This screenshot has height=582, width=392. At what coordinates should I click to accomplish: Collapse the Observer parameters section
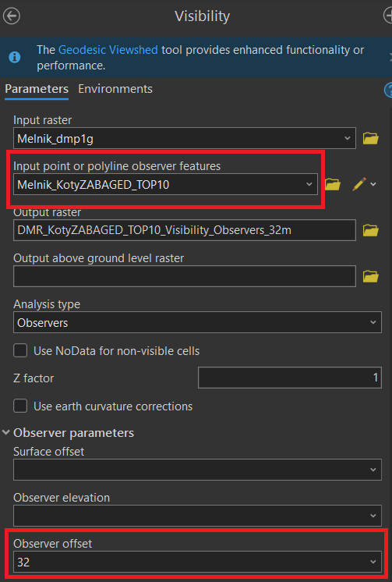coord(6,432)
